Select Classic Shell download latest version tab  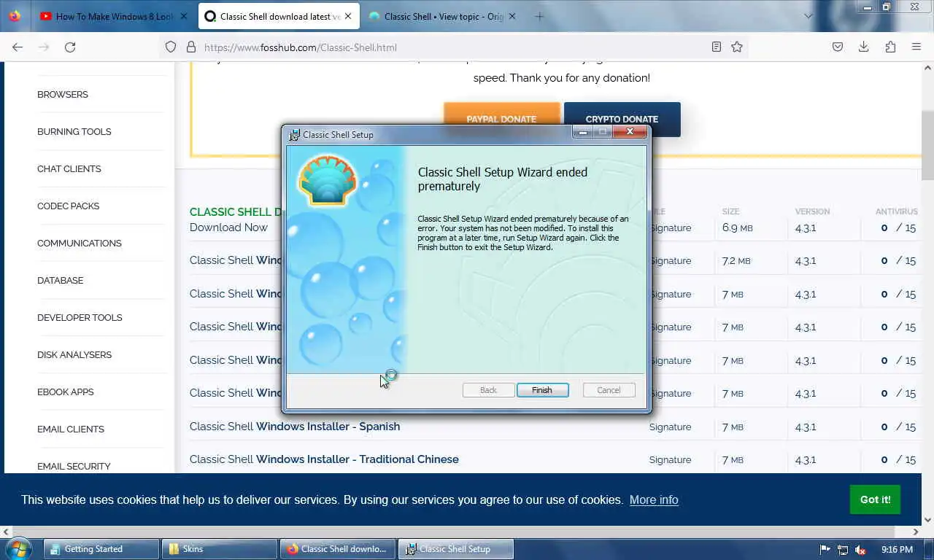point(280,16)
